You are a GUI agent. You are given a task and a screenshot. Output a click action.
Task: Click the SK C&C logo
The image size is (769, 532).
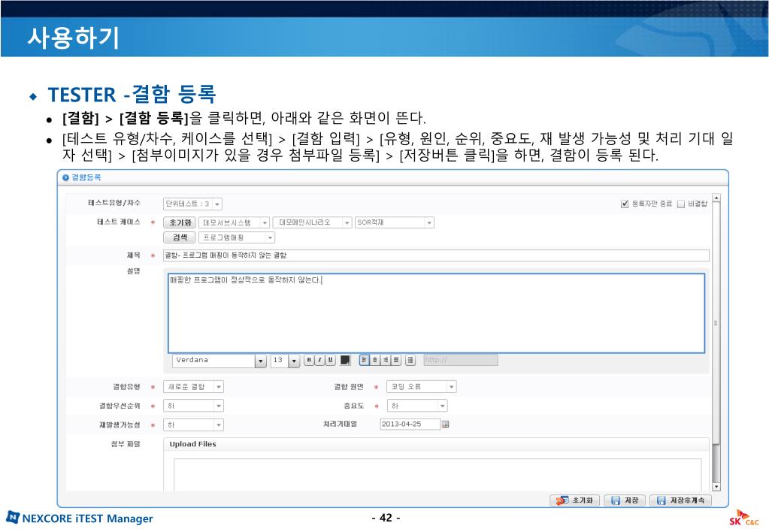tap(744, 518)
